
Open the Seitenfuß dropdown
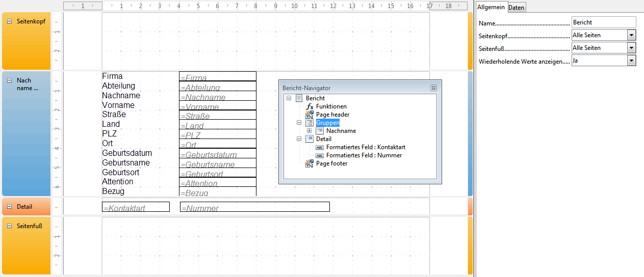pyautogui.click(x=632, y=48)
